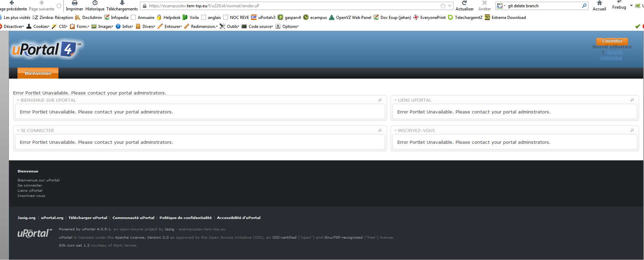Open the Historique clock icon

click(x=95, y=3)
